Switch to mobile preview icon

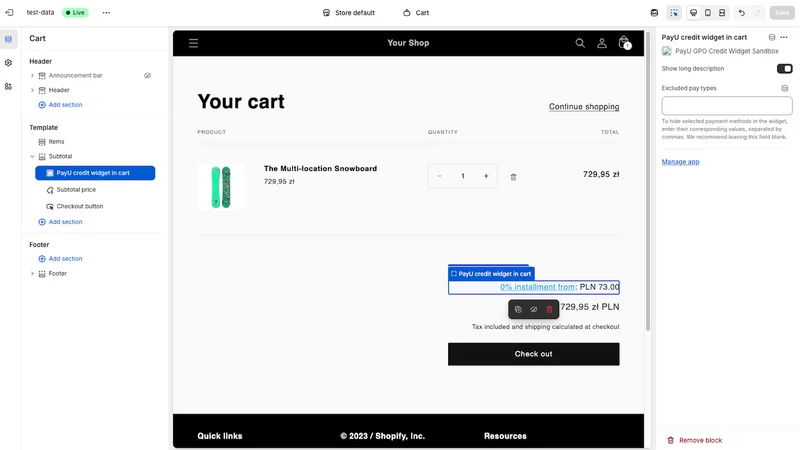[708, 13]
